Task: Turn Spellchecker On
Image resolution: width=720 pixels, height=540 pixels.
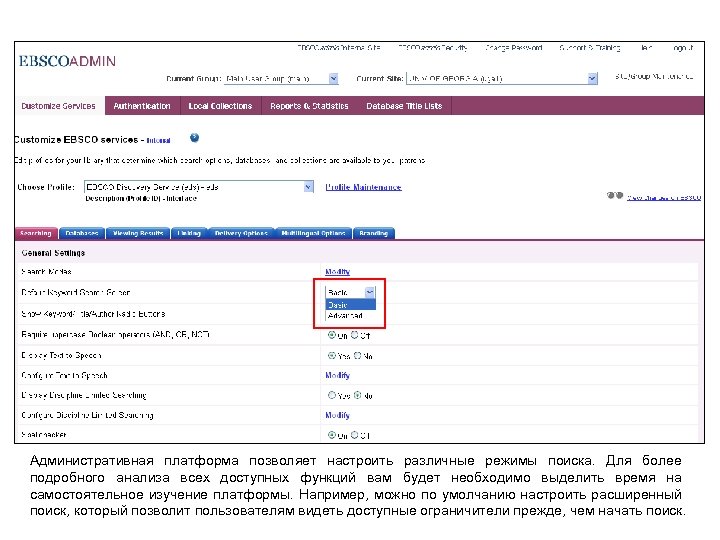Action: pos(332,434)
